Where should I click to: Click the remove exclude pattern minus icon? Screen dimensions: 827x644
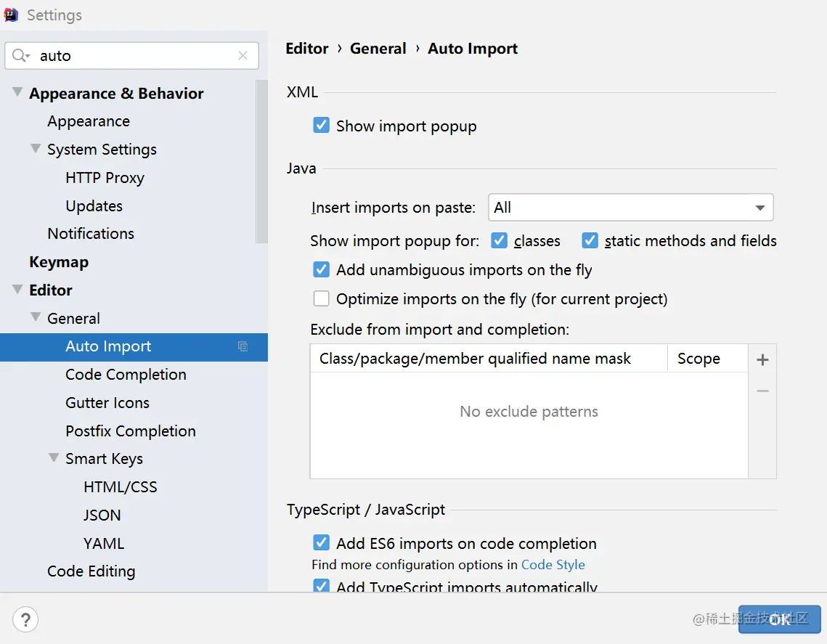pos(762,391)
